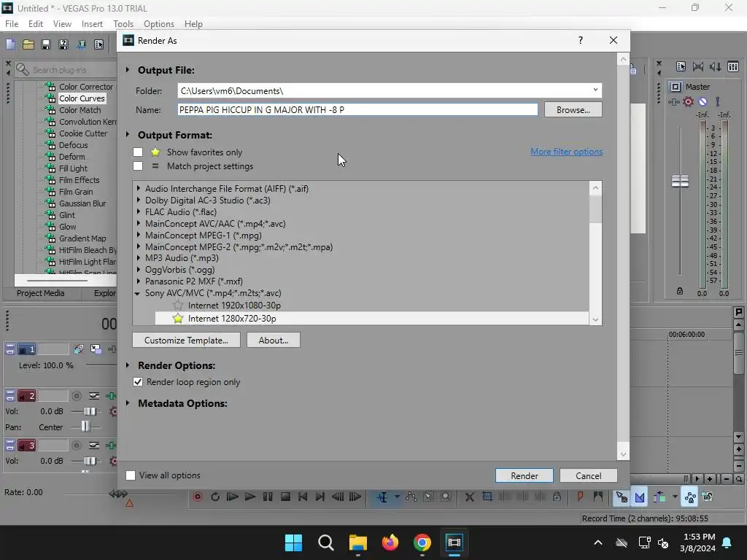747x560 pixels.
Task: Click the Dim Output icon in Master panel
Action: pyautogui.click(x=716, y=66)
